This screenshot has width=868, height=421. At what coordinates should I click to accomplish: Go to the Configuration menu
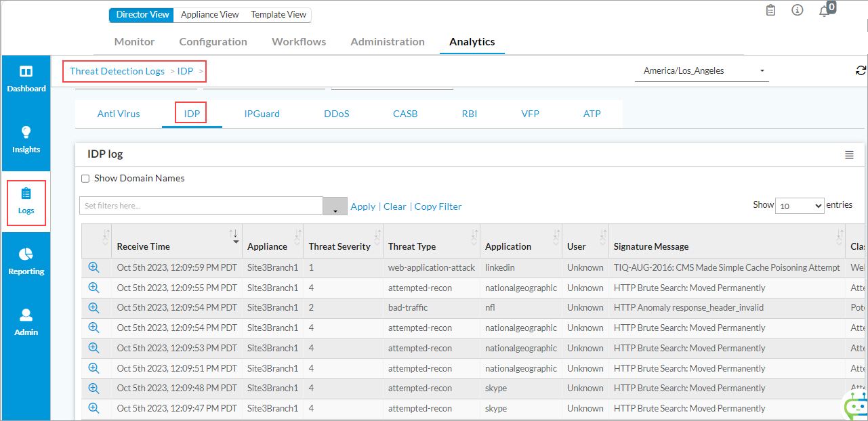213,42
